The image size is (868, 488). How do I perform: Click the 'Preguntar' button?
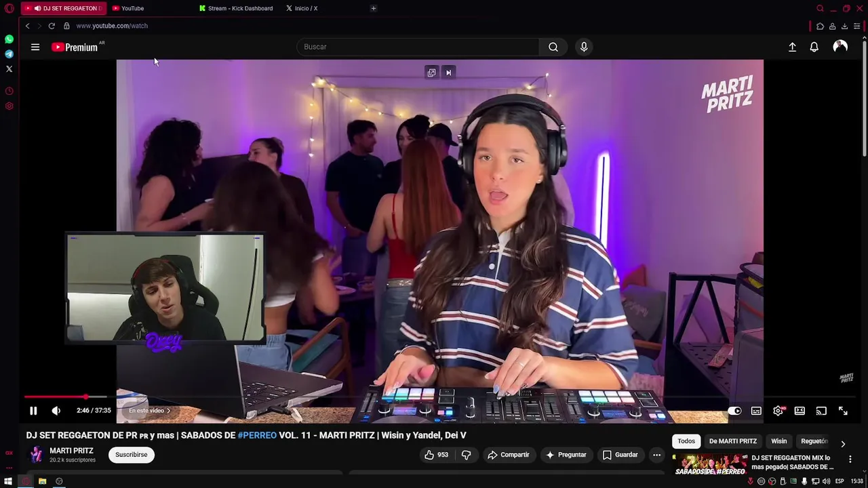(x=566, y=455)
